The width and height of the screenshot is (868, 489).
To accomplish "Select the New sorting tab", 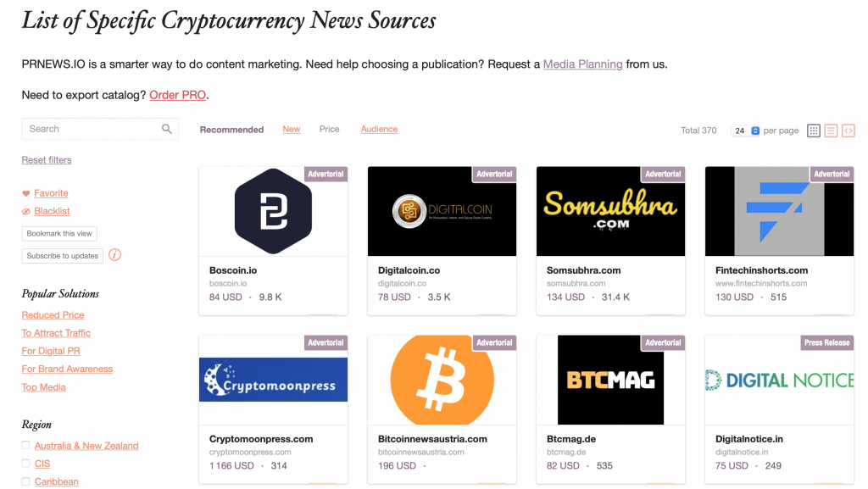I will [x=292, y=129].
